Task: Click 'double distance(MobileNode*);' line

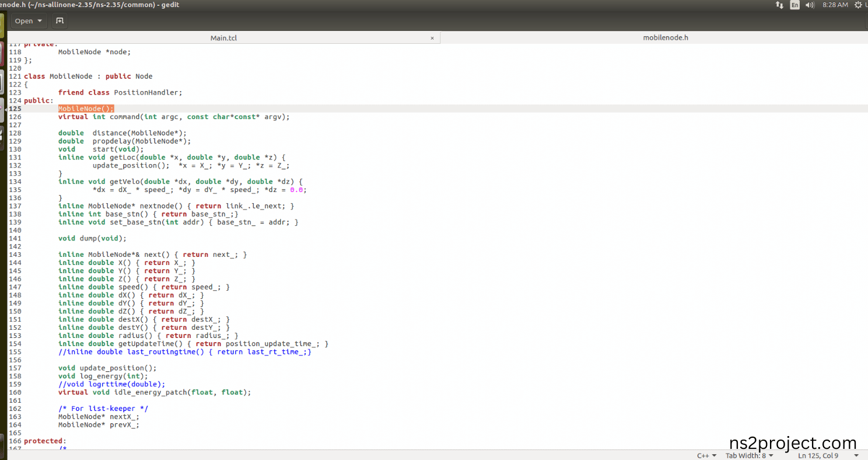Action: click(123, 133)
